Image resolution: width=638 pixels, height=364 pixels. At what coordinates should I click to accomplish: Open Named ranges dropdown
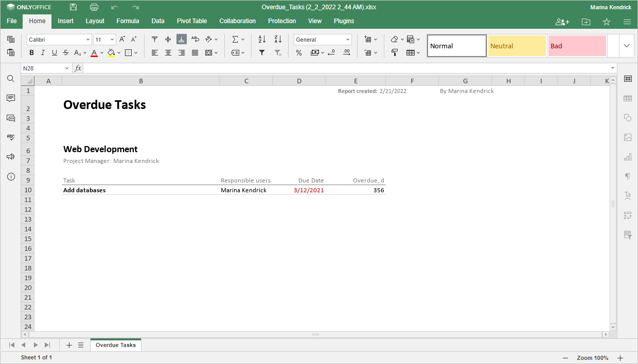point(243,52)
